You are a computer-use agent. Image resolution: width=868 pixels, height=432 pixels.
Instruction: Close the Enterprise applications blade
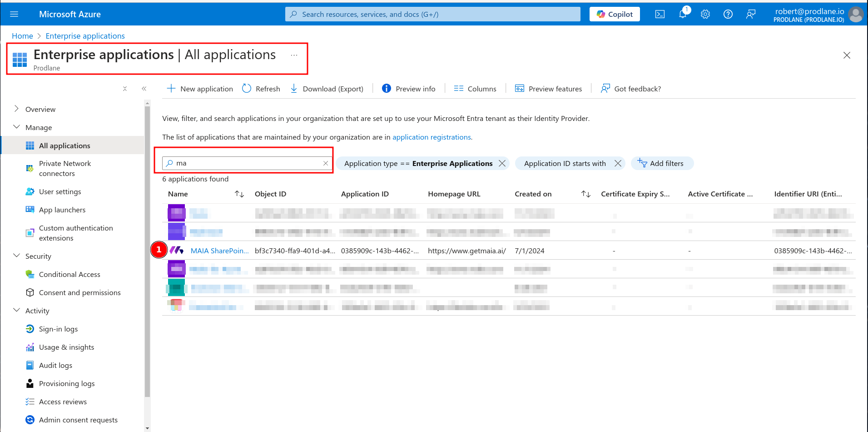coord(847,55)
